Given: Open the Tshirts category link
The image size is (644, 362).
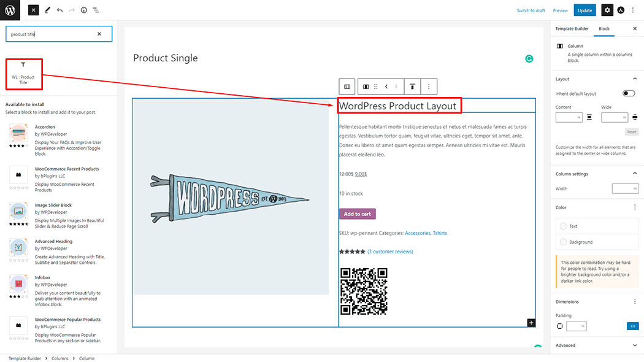Looking at the screenshot, I should click(x=440, y=233).
